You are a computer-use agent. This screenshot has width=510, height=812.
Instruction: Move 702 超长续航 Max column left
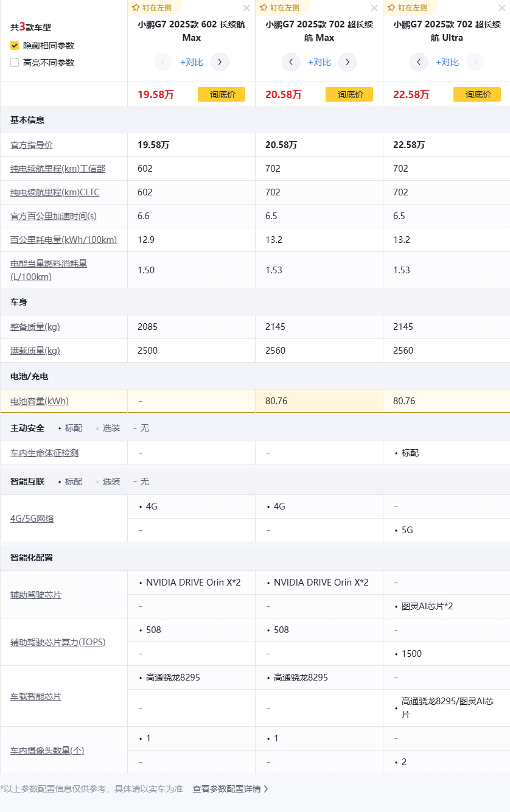coord(291,62)
